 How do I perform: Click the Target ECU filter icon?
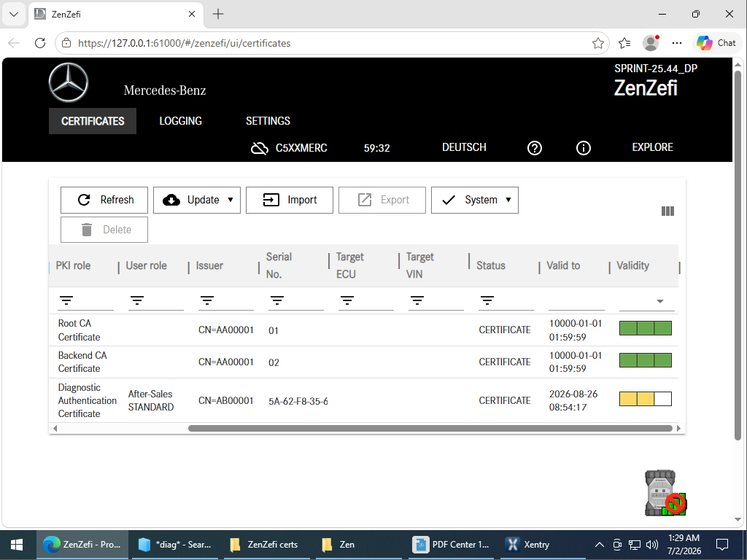[347, 300]
